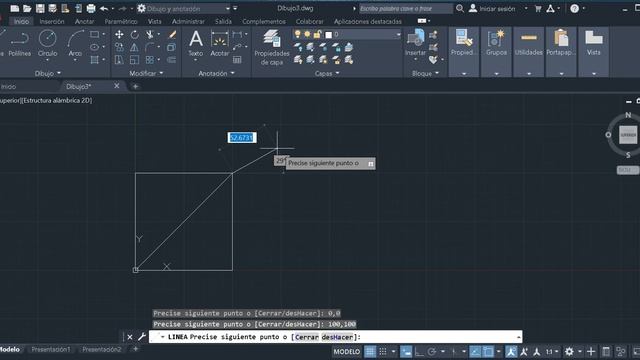Expand the Capas panel
640x360 pixels.
click(x=327, y=73)
